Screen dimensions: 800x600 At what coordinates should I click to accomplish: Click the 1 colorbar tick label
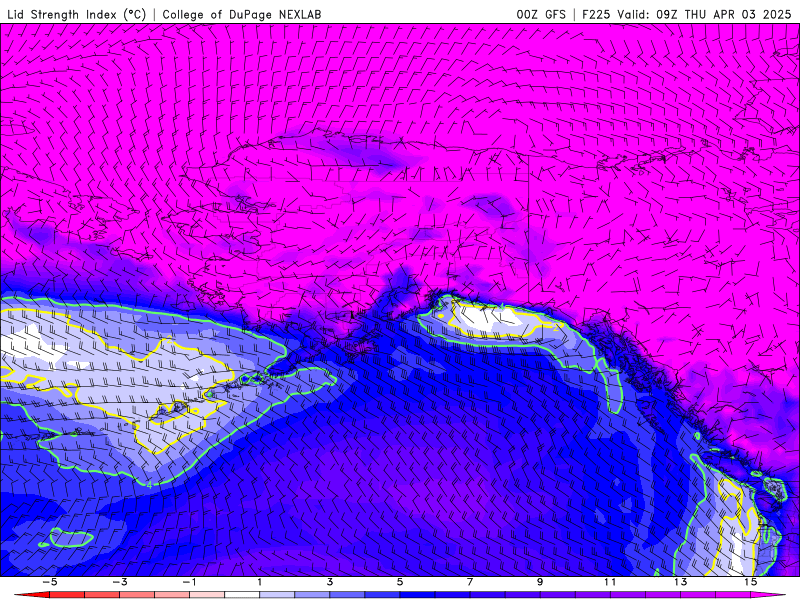click(x=260, y=582)
